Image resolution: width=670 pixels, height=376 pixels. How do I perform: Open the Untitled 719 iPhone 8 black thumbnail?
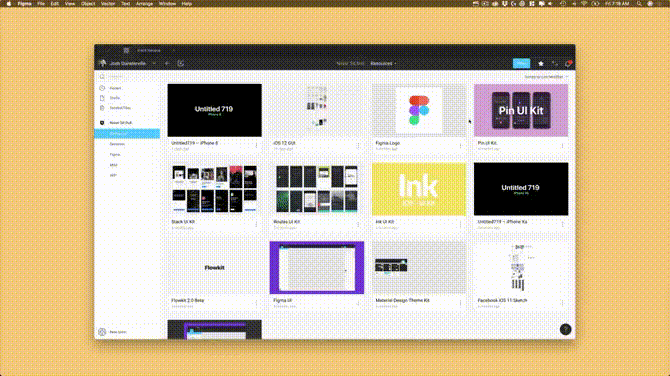215,110
